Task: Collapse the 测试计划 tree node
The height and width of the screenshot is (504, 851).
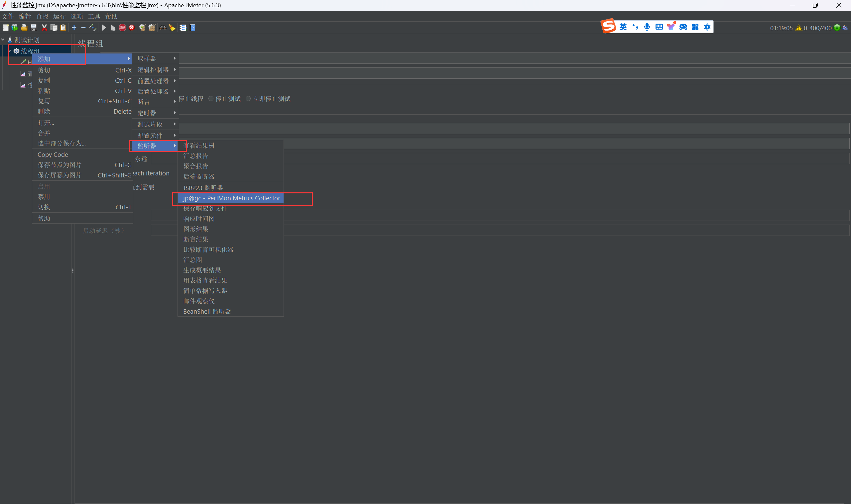Action: [x=3, y=40]
